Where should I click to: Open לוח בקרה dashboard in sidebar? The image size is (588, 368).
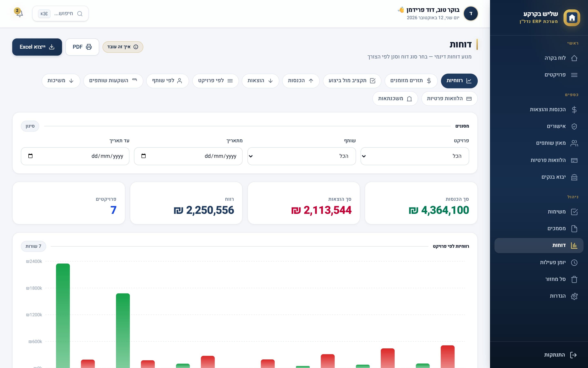539,58
